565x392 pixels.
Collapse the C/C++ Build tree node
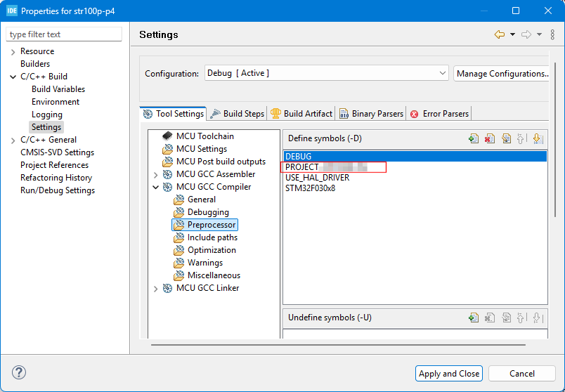13,77
